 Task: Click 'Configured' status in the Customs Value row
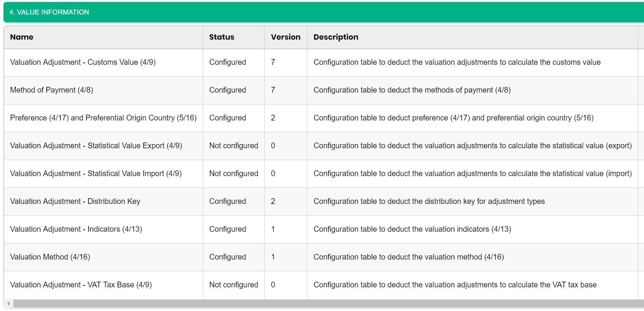coord(228,62)
